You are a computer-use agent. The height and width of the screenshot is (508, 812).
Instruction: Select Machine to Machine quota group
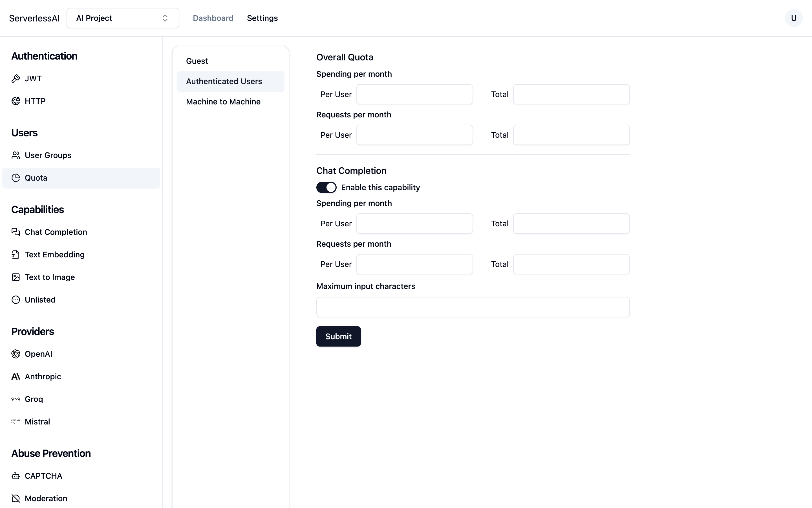tap(231, 102)
